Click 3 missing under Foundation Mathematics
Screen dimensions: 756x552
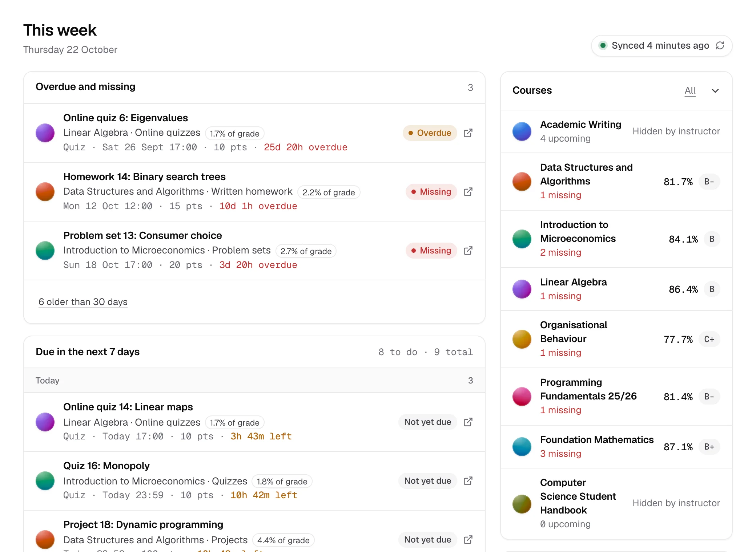560,454
